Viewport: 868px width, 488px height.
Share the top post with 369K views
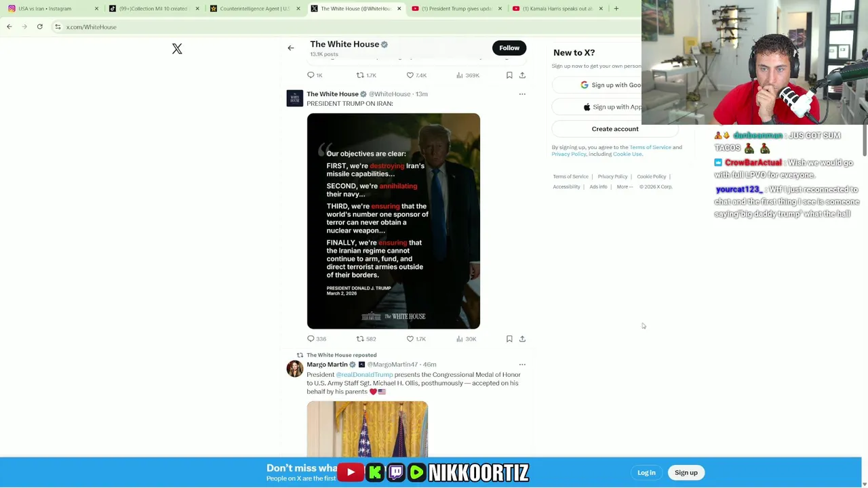coord(522,75)
